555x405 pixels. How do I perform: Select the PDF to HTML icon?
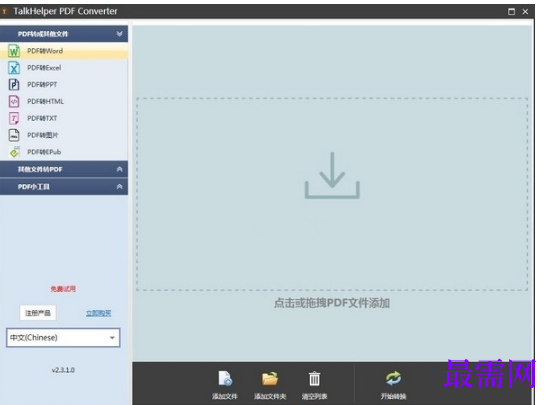(14, 101)
